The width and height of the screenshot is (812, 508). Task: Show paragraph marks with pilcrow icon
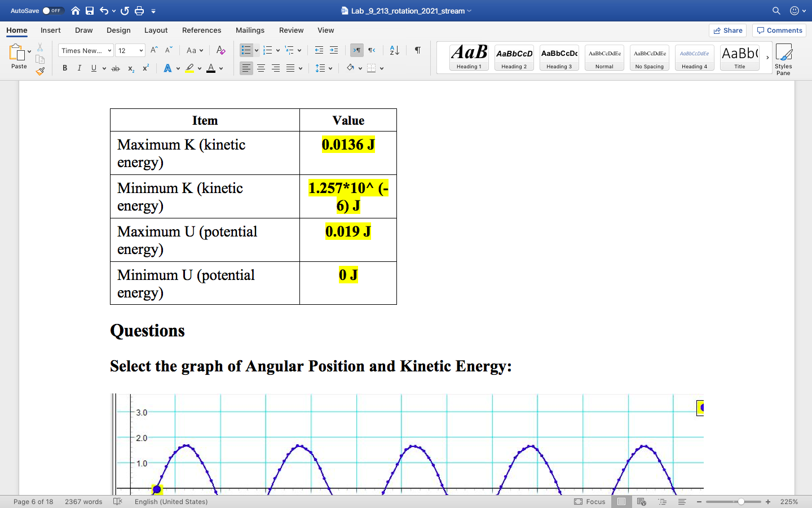418,50
